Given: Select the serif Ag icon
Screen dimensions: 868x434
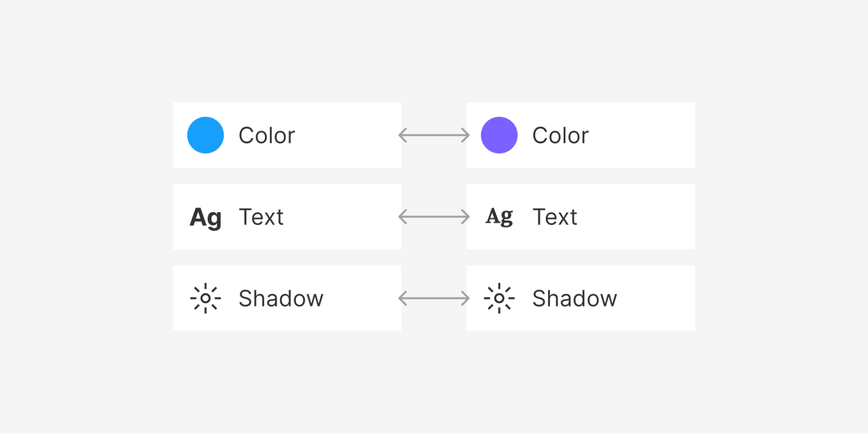Looking at the screenshot, I should [x=499, y=217].
